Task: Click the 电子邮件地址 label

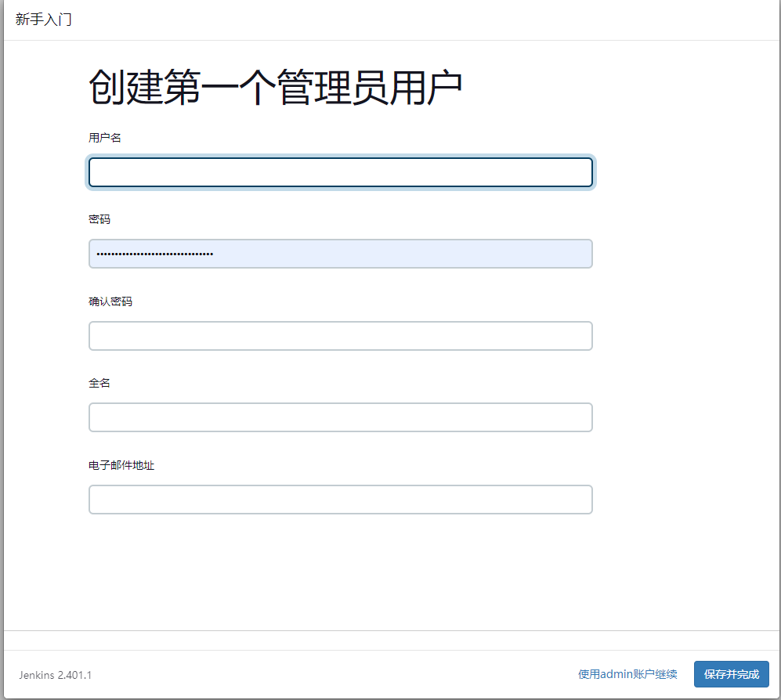Action: coord(121,466)
